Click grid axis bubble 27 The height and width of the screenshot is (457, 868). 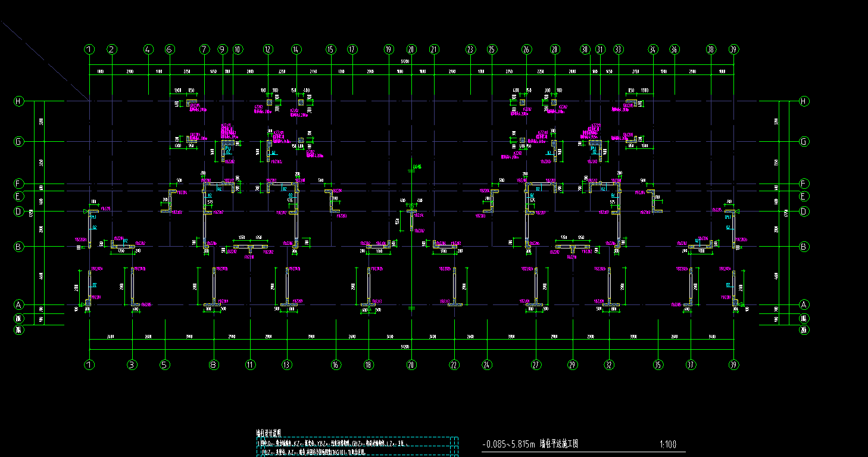(x=536, y=365)
